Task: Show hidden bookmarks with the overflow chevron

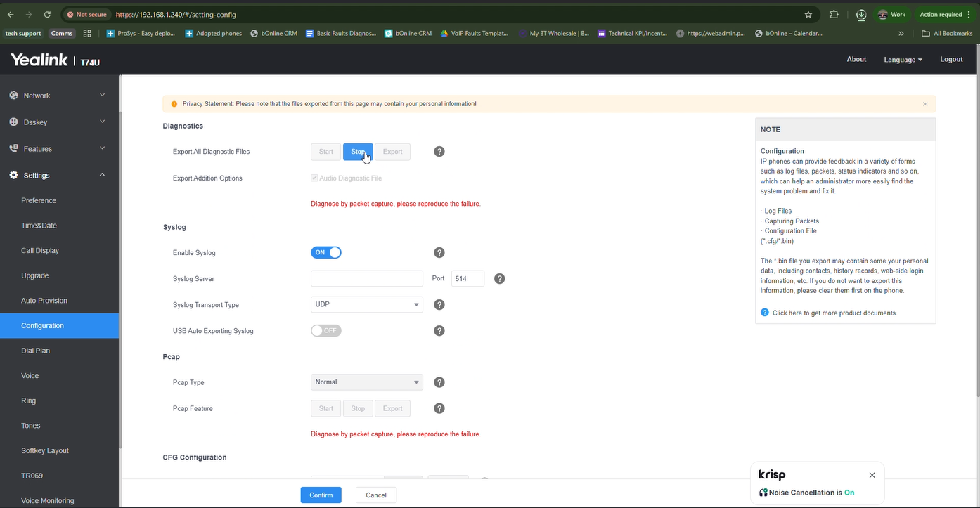Action: 901,33
